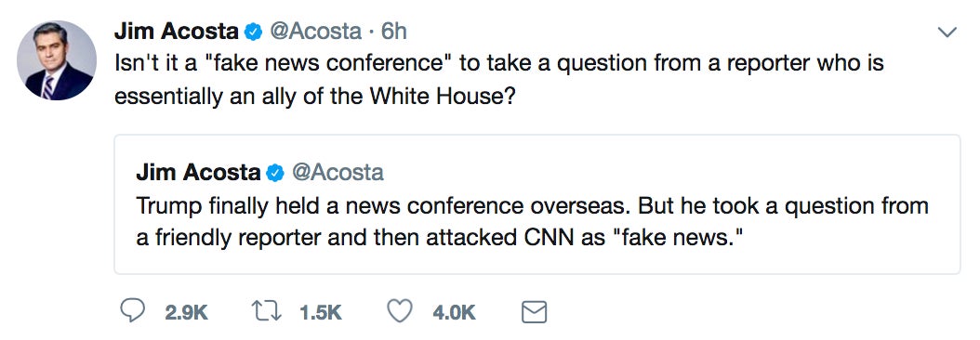Click the 1.5K retweet count
This screenshot has width=980, height=340.
pyautogui.click(x=321, y=312)
